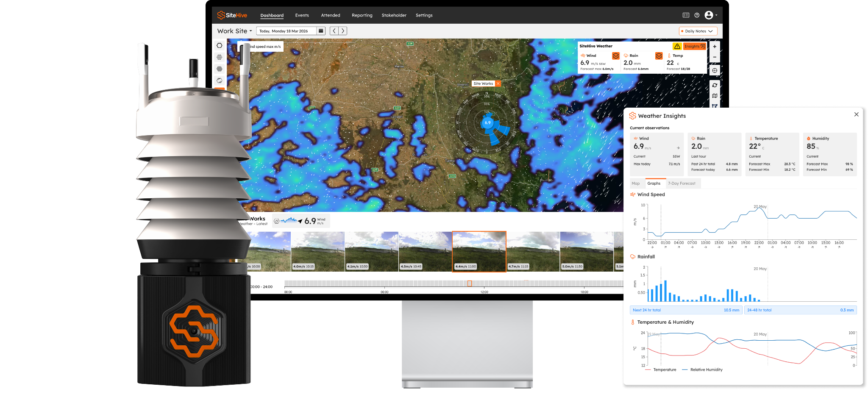Open the Dashboard menu item
868x411 pixels.
click(x=272, y=15)
